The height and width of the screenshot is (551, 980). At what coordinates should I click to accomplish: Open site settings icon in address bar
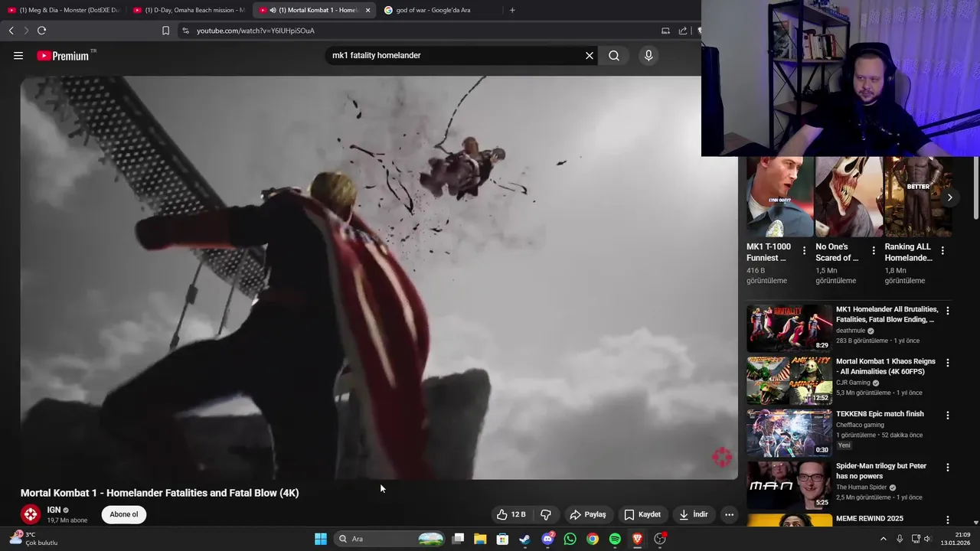(185, 31)
